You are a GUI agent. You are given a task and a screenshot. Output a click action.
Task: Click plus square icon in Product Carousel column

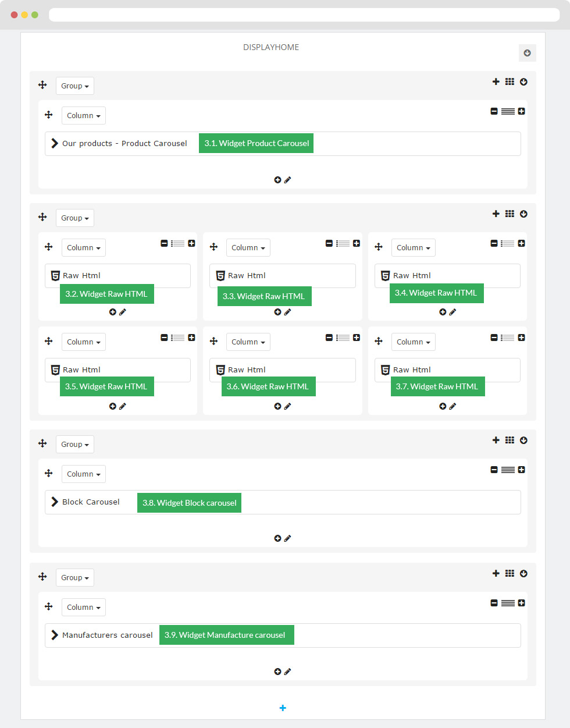click(x=521, y=111)
